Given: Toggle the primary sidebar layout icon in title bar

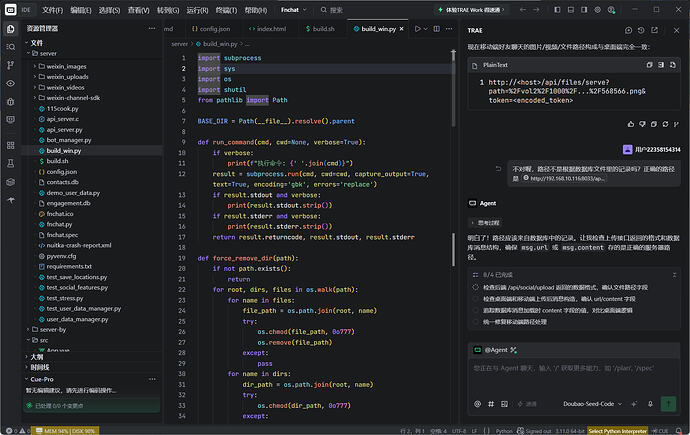Looking at the screenshot, I should (x=557, y=10).
